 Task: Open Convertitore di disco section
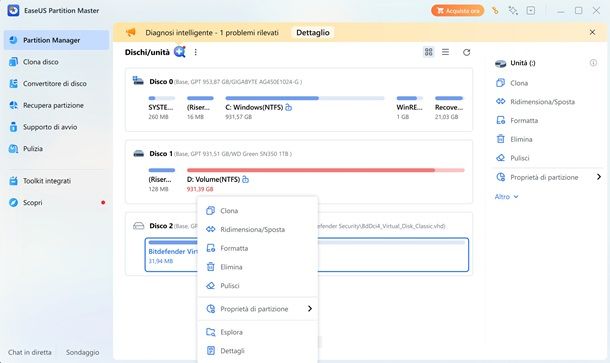[56, 84]
